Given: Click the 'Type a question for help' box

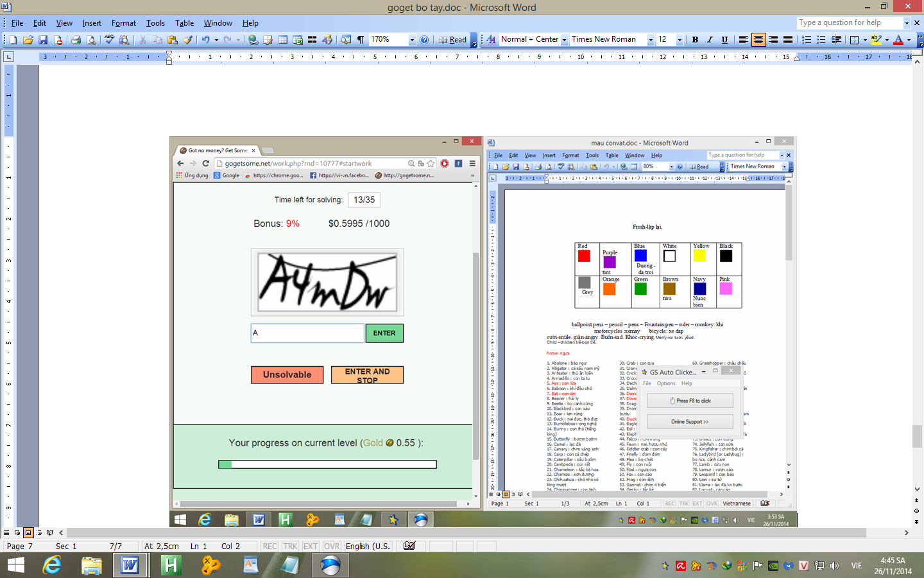Looking at the screenshot, I should pos(850,22).
